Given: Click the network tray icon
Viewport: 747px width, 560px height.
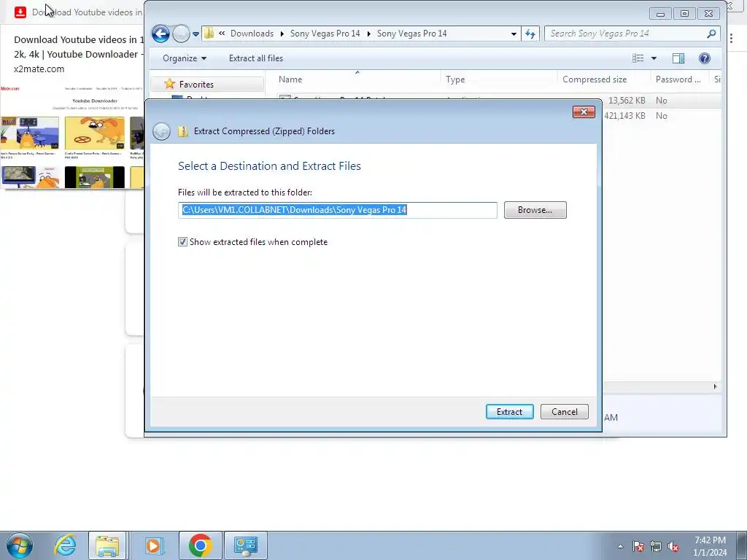Looking at the screenshot, I should coord(656,546).
